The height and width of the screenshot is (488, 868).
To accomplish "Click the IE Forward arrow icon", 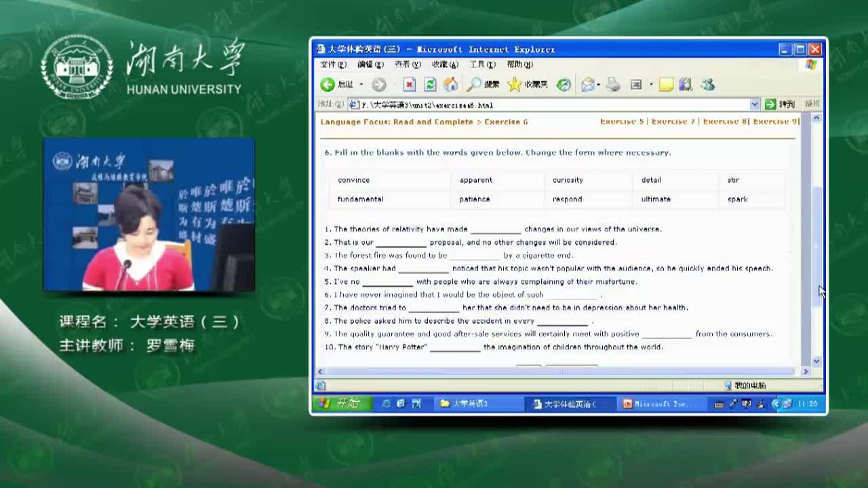I will point(379,85).
